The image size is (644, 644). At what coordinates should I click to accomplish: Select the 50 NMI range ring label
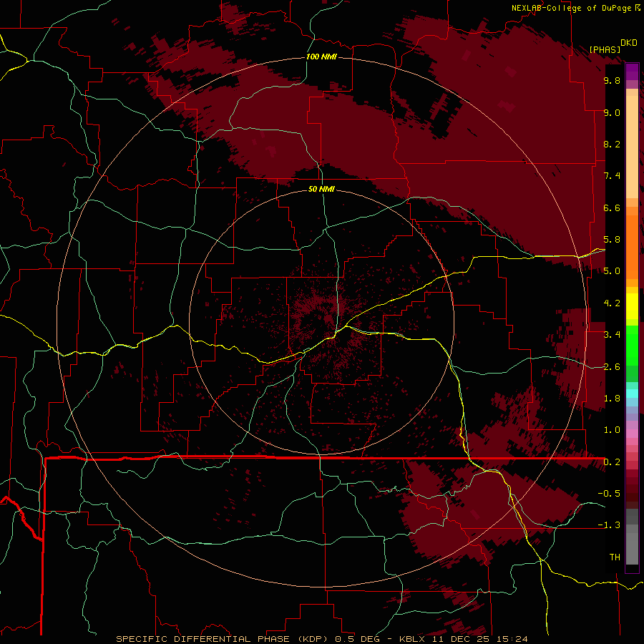[321, 189]
